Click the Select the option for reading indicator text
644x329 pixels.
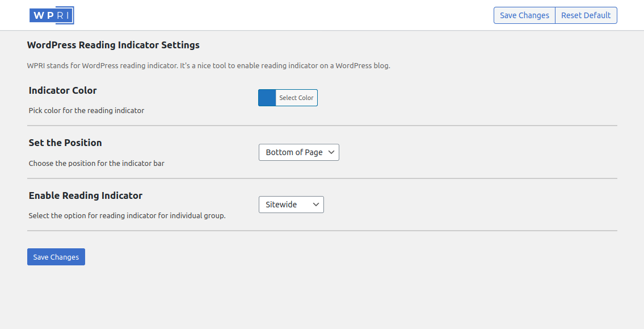point(127,215)
